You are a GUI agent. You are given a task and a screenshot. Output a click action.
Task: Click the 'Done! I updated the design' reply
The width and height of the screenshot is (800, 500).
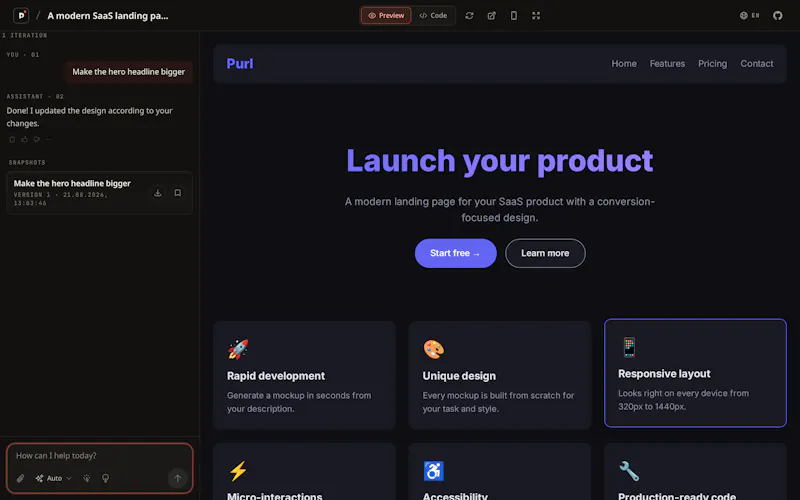(x=89, y=117)
